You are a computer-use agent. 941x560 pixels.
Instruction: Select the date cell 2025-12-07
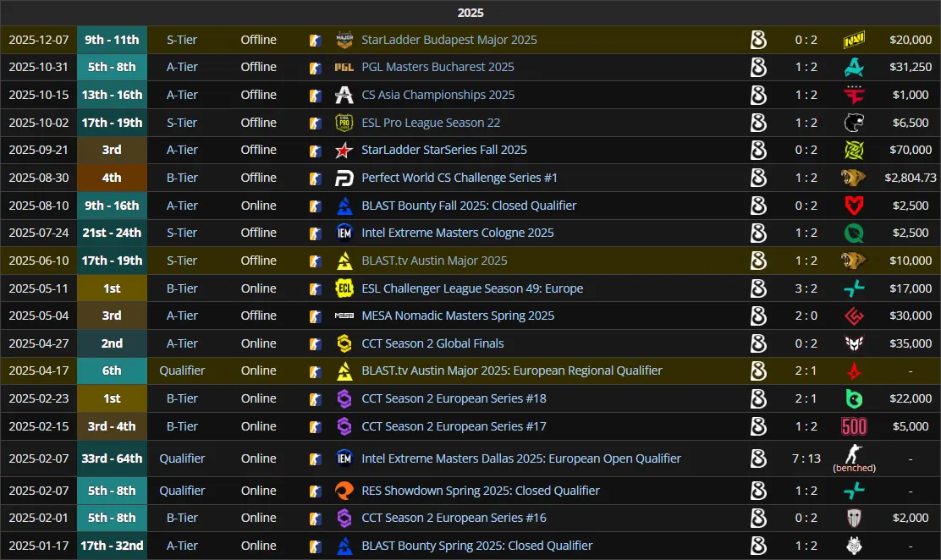(x=38, y=40)
